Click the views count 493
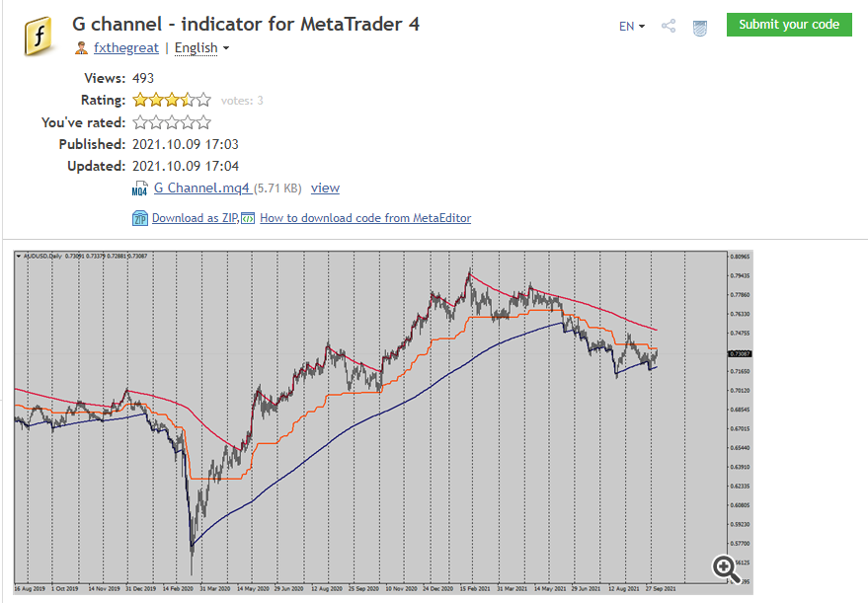868x603 pixels. [x=143, y=78]
